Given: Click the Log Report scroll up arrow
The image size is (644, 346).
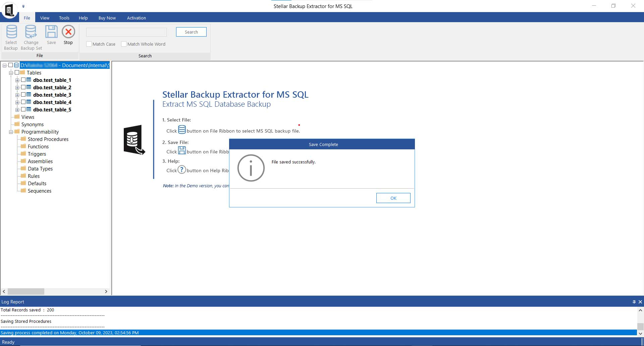Looking at the screenshot, I should 640,310.
